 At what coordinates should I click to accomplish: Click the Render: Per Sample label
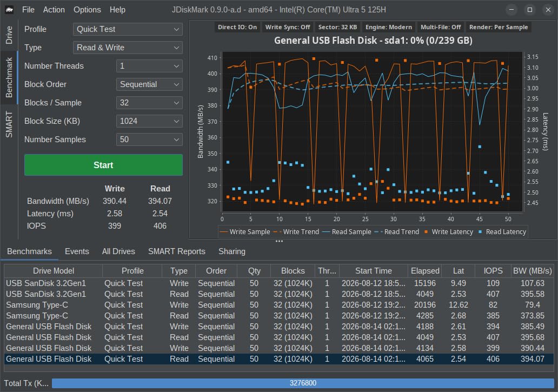tap(499, 27)
